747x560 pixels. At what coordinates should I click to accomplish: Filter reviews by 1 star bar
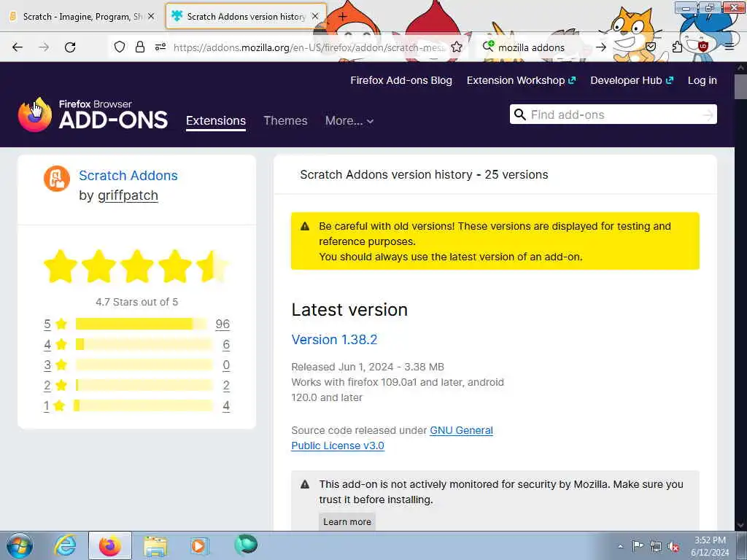[x=143, y=405]
